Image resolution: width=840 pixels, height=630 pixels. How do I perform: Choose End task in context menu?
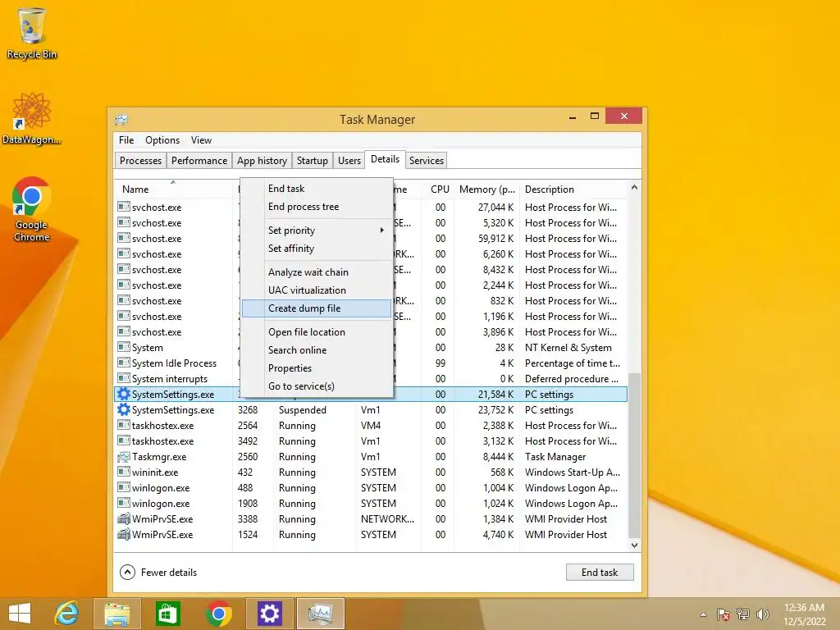[x=317, y=189]
